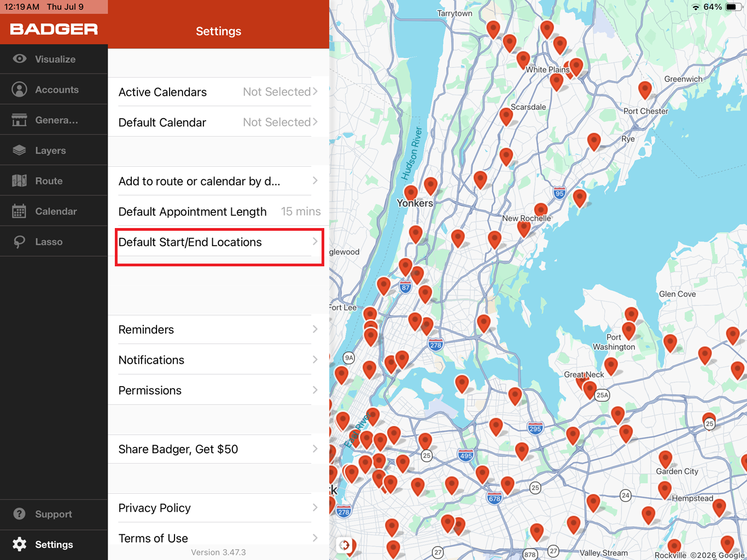Tap Not Selected value for Active Calendars
747x560 pixels.
tap(277, 92)
